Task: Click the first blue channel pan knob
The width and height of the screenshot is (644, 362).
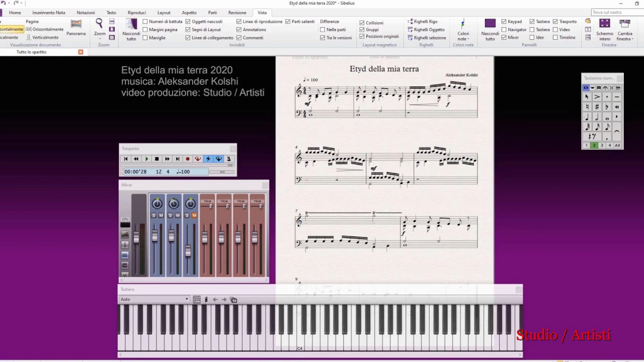Action: tap(157, 203)
